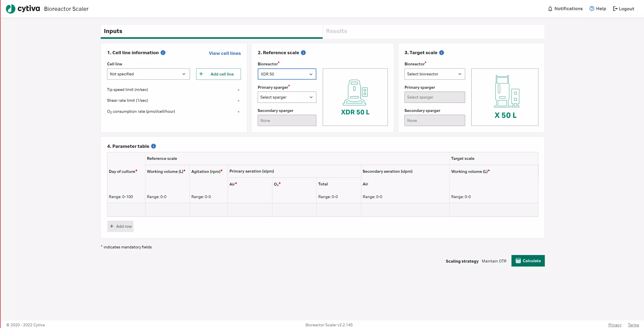Click the Add cell line button
Viewport: 644px width, 328px height.
[x=218, y=74]
